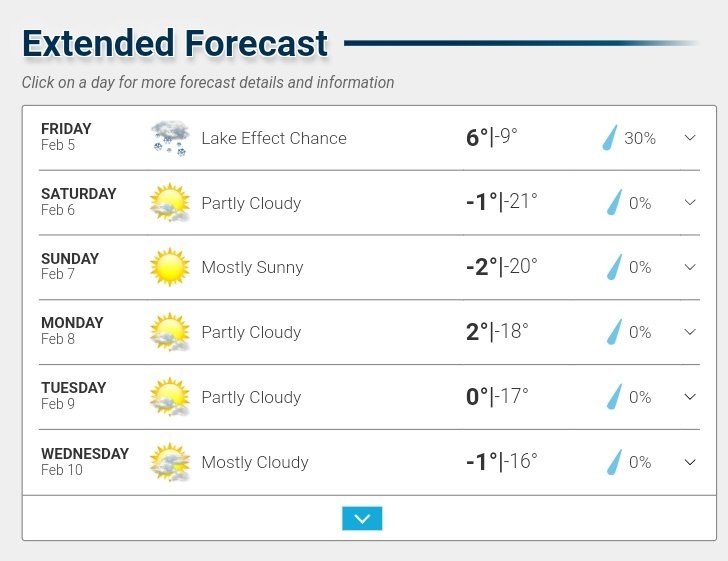Click the Extended Forecast heading
The width and height of the screenshot is (728, 561).
[175, 43]
